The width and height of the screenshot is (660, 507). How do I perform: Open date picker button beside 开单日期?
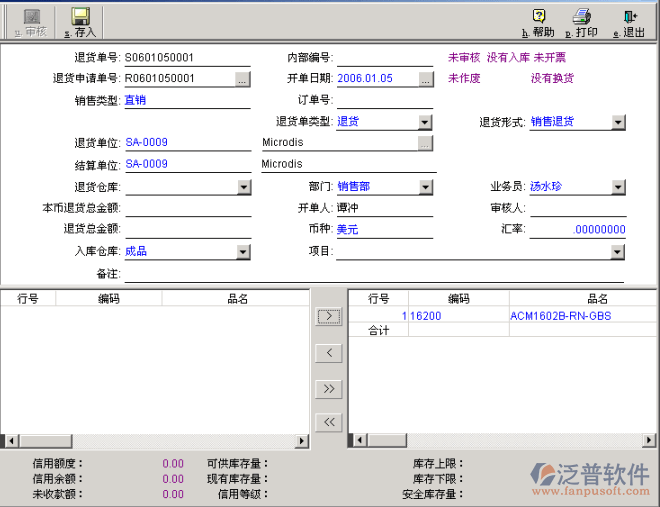click(x=425, y=78)
